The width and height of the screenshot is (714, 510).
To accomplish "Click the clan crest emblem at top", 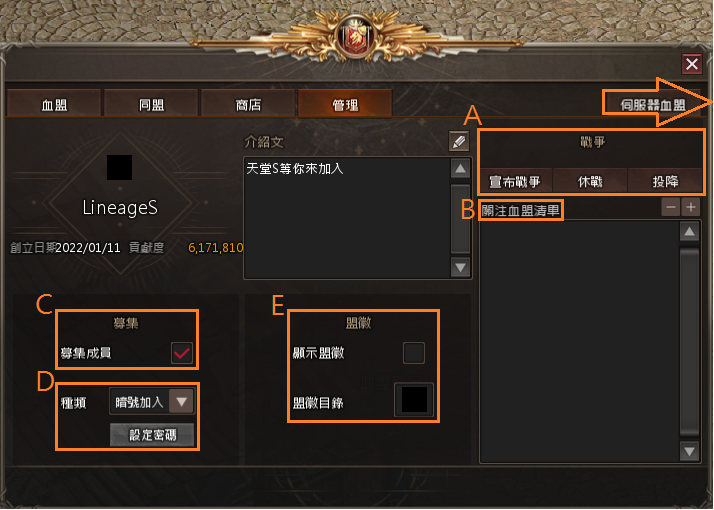I will 357,36.
